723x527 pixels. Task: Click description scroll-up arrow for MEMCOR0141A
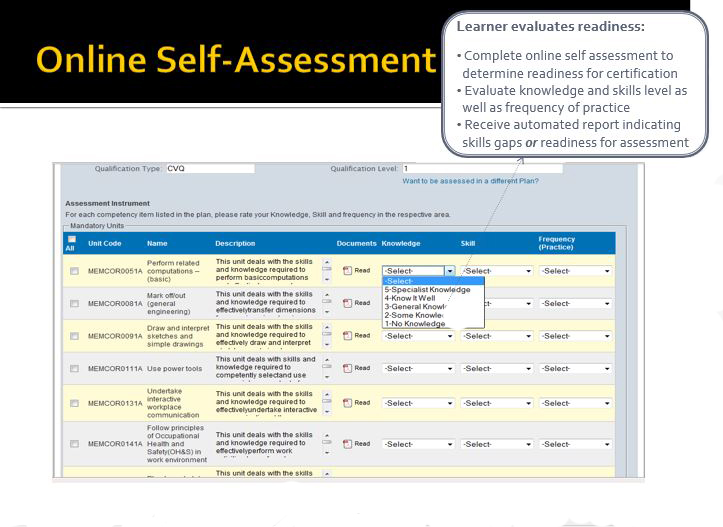(x=327, y=435)
